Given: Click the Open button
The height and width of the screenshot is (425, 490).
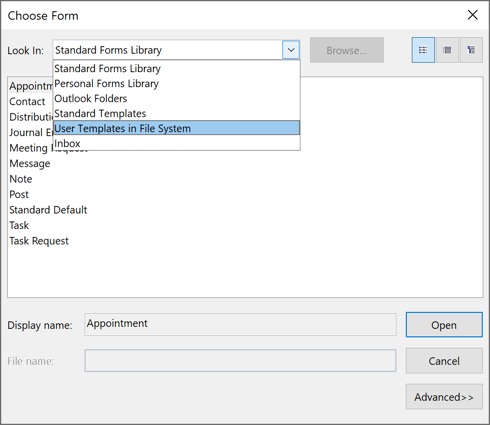Looking at the screenshot, I should 444,325.
